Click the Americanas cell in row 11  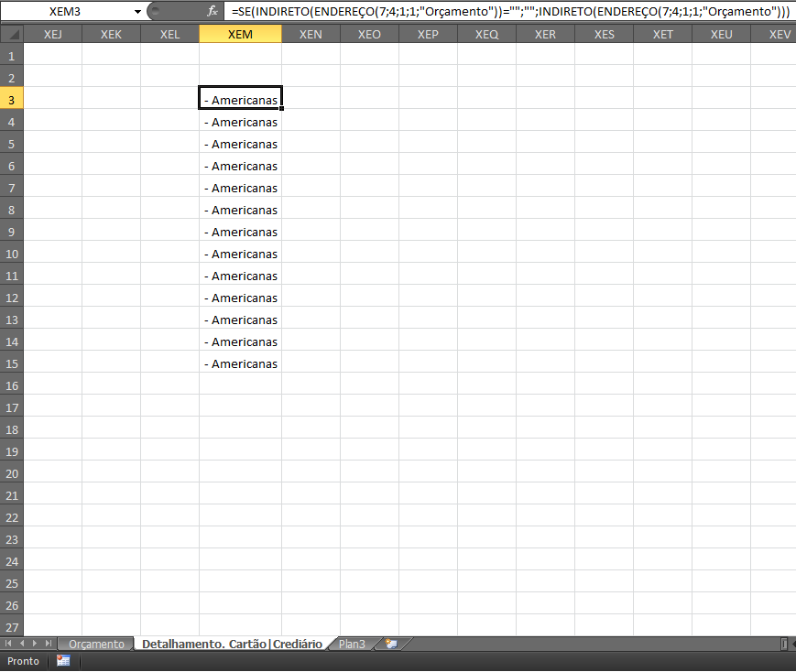240,276
